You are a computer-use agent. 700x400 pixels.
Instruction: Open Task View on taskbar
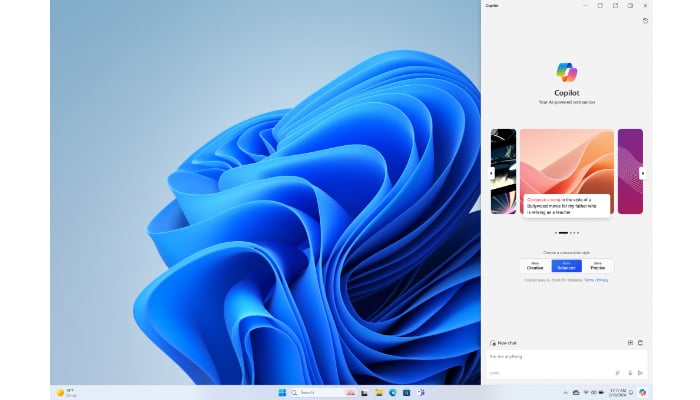365,392
